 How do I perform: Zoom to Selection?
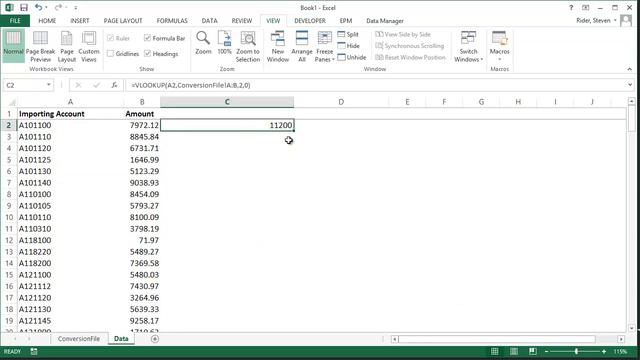(248, 47)
